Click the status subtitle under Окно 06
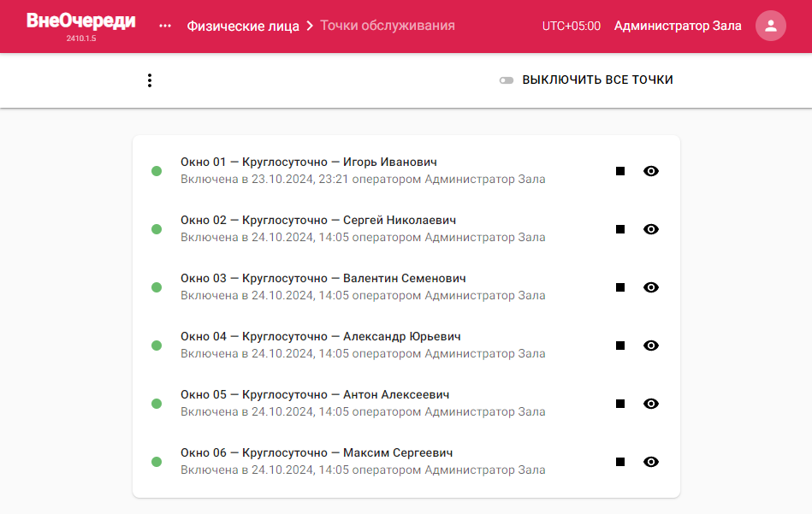Viewport: 812px width, 514px height. (363, 470)
